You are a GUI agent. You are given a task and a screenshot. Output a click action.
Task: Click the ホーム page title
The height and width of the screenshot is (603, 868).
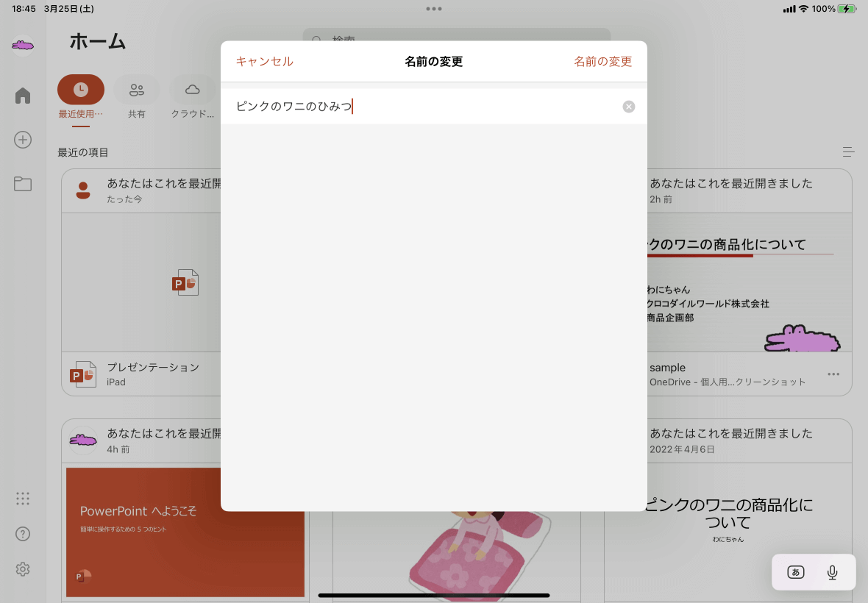tap(97, 41)
